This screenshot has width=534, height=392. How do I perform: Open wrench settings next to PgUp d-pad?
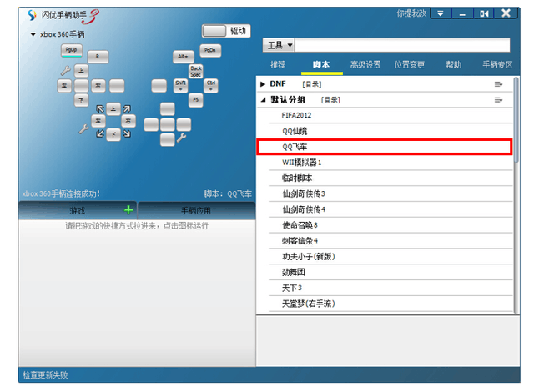point(66,70)
